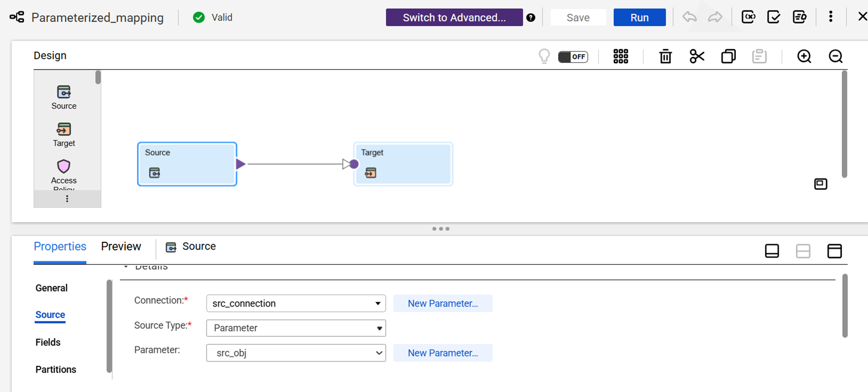
Task: Click New Parameter next to src_obj
Action: 443,353
